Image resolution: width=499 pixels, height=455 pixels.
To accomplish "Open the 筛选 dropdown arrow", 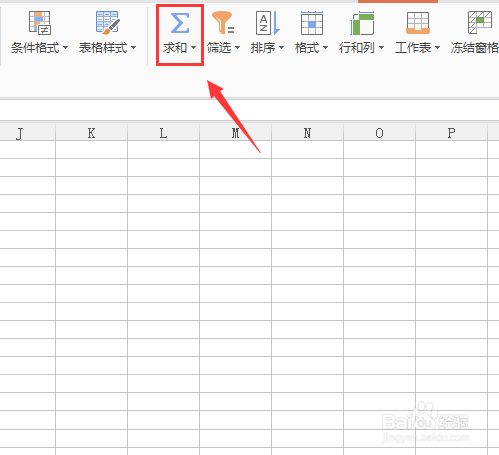I will point(238,48).
